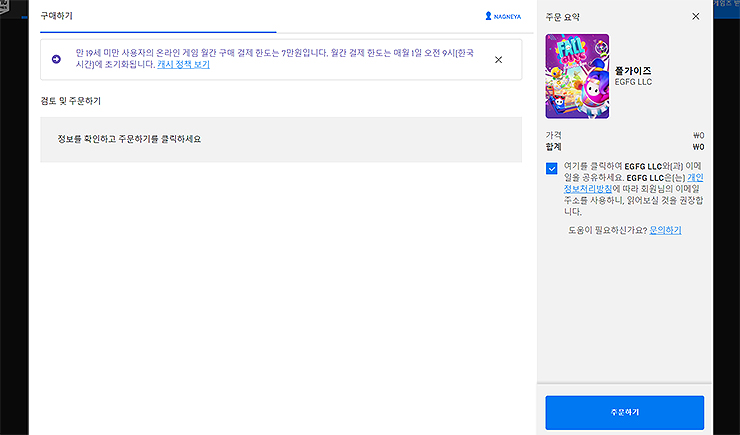Click the EGFG LLC publisher name under title
The image size is (740, 435).
(633, 82)
